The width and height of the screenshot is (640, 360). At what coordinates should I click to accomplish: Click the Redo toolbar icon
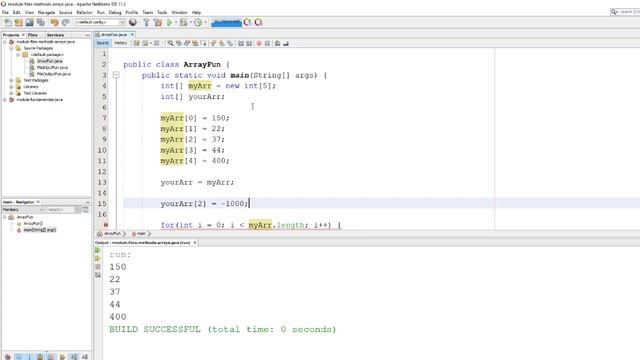[66, 22]
